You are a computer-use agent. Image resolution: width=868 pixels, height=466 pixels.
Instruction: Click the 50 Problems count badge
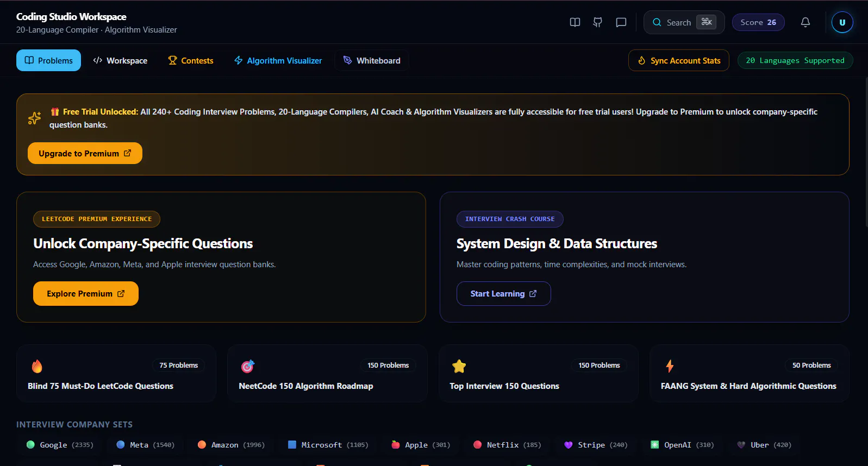pos(811,366)
